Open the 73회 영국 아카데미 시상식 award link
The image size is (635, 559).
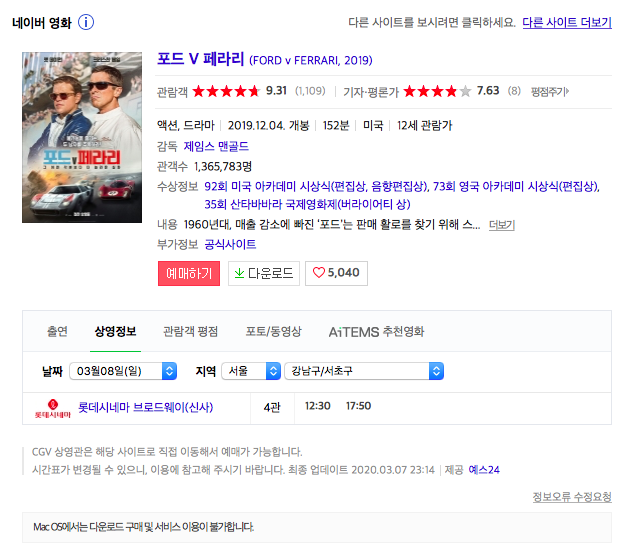click(516, 186)
